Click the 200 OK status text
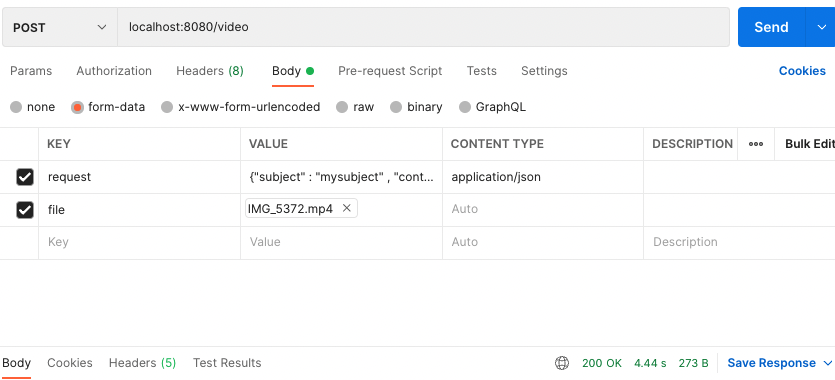The image size is (835, 380). 602,363
